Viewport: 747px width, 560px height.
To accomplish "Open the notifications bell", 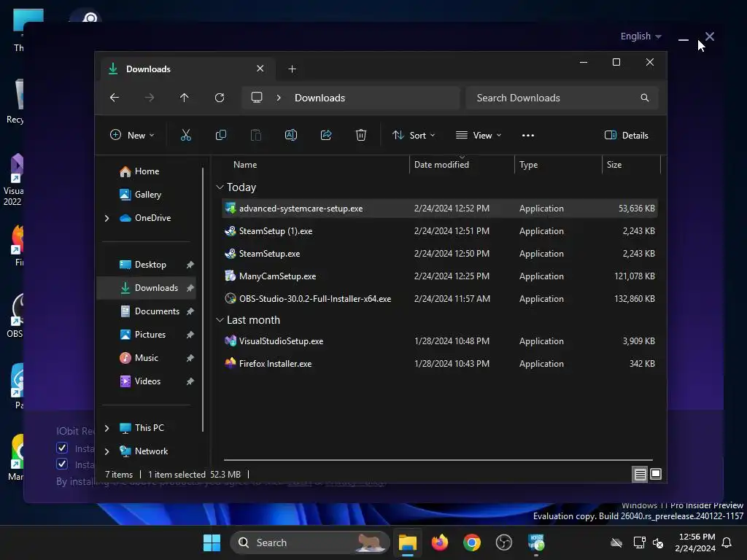I will coord(727,542).
